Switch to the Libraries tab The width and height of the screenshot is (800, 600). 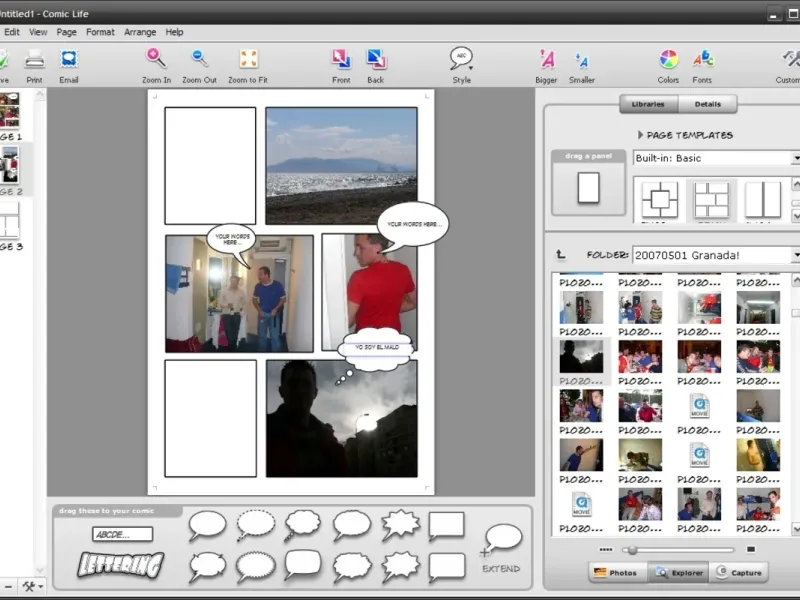pyautogui.click(x=648, y=104)
